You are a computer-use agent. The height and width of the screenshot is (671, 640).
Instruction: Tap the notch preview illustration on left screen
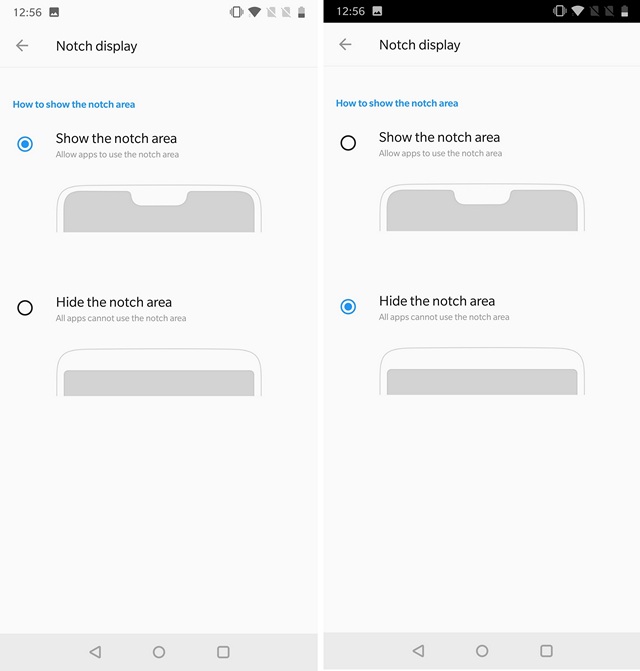point(159,208)
